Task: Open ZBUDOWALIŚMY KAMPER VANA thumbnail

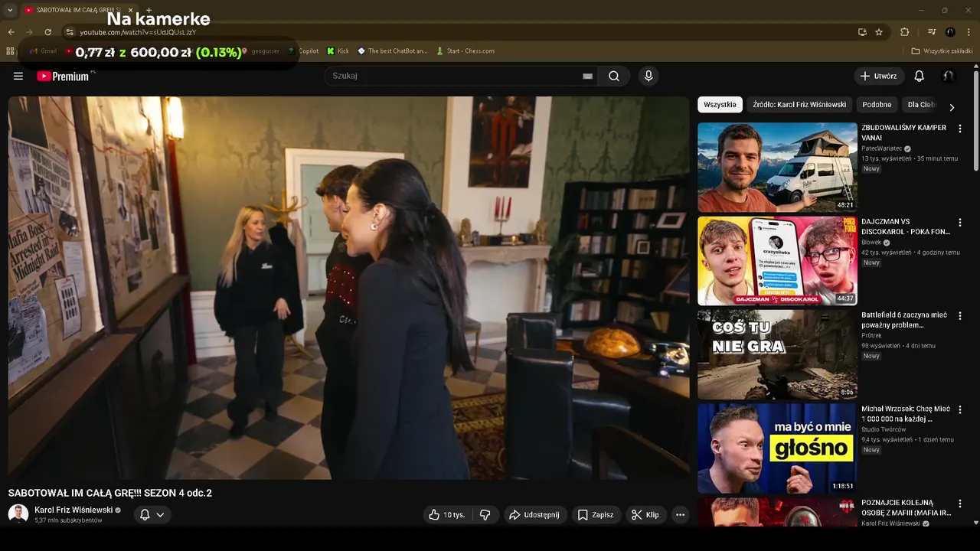Action: [777, 167]
